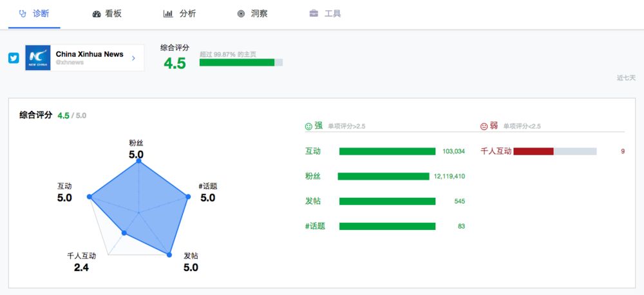Viewport: 644px width, 295px height.
Task: Click the 互动 label in the 强 list
Action: click(x=313, y=151)
